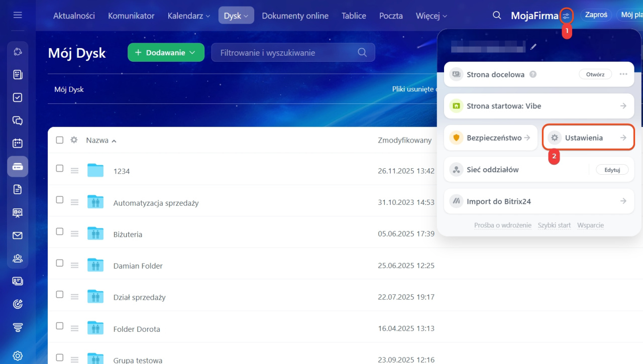Tick the checkbox for folder 1234

pyautogui.click(x=60, y=168)
